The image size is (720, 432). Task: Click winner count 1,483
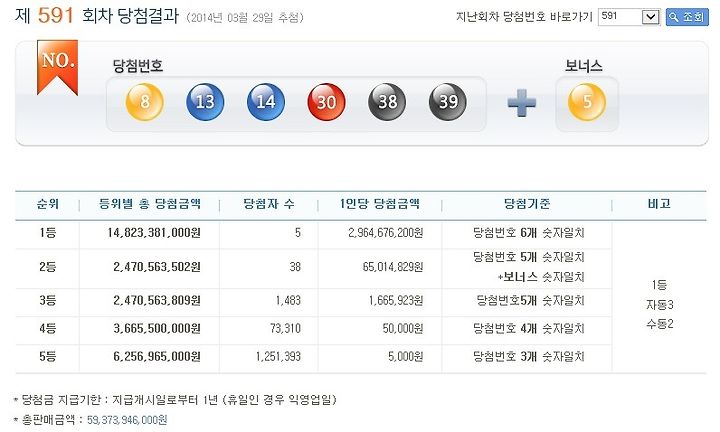(288, 301)
